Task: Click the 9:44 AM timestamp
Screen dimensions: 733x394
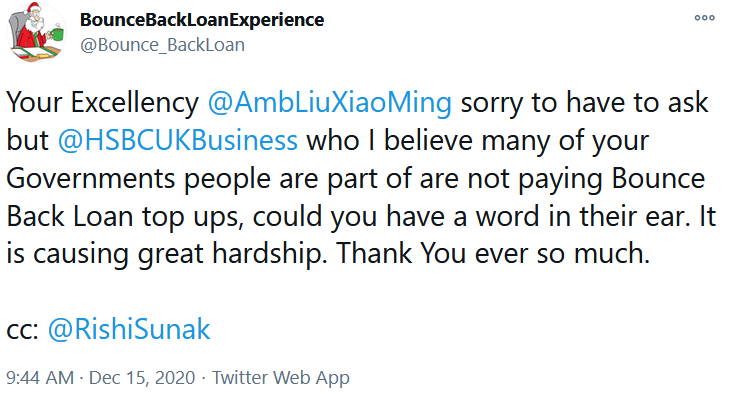Action: click(x=40, y=377)
